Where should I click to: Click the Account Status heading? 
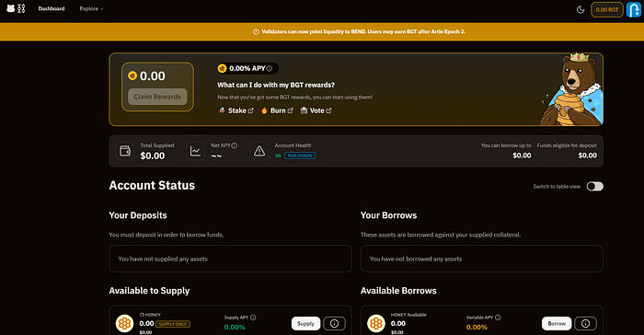152,185
